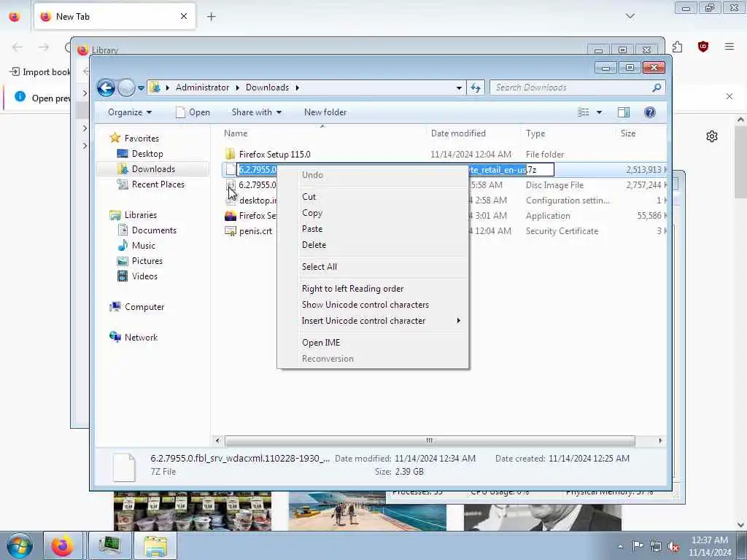Click Select All in the context menu
The width and height of the screenshot is (747, 560).
320,267
